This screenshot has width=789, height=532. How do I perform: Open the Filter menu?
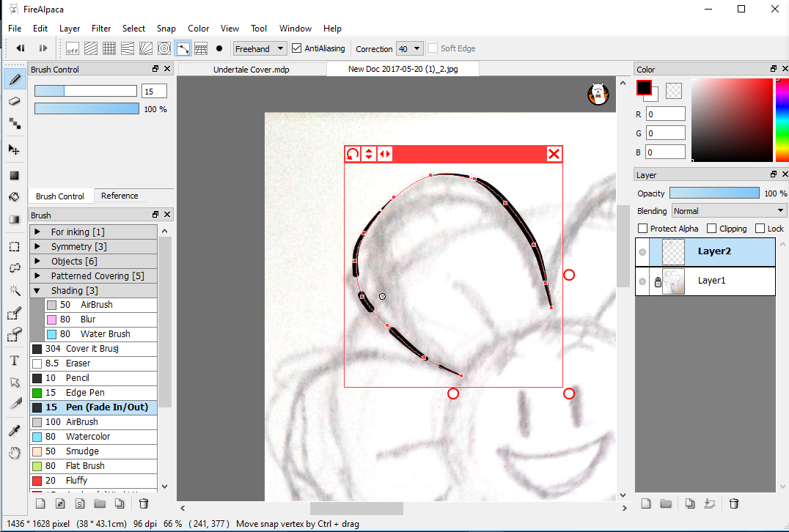(x=101, y=28)
